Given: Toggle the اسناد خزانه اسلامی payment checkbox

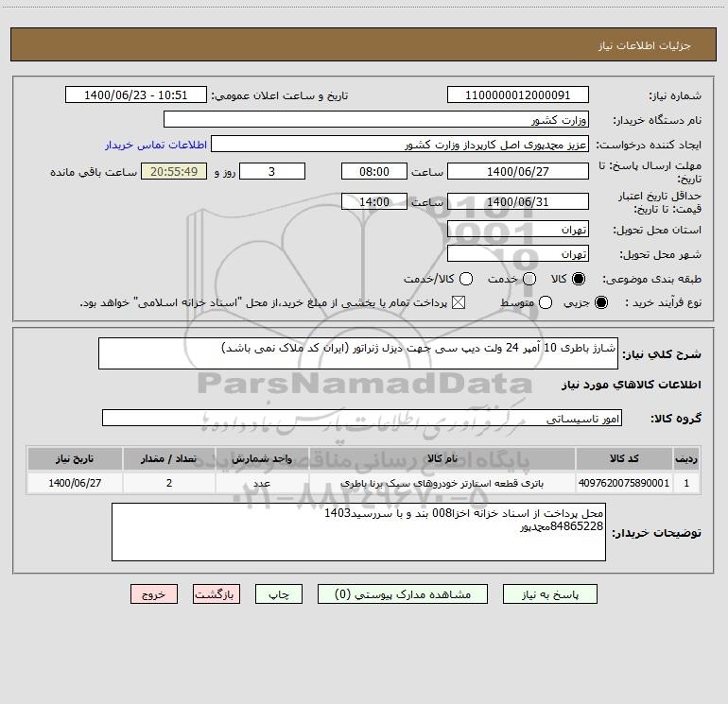Looking at the screenshot, I should pyautogui.click(x=459, y=302).
